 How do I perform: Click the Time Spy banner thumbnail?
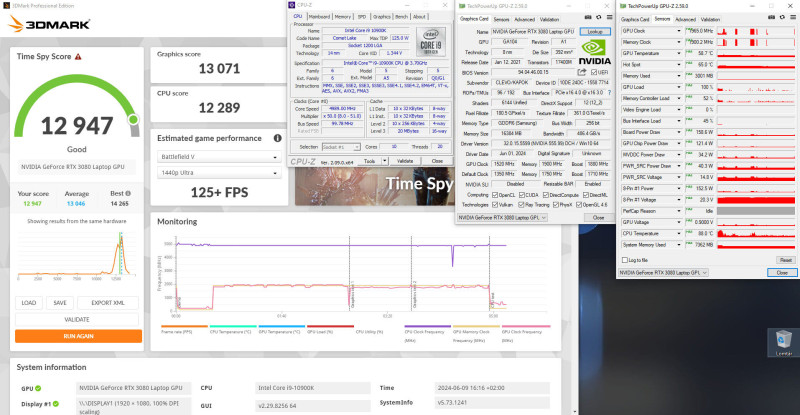pos(374,186)
